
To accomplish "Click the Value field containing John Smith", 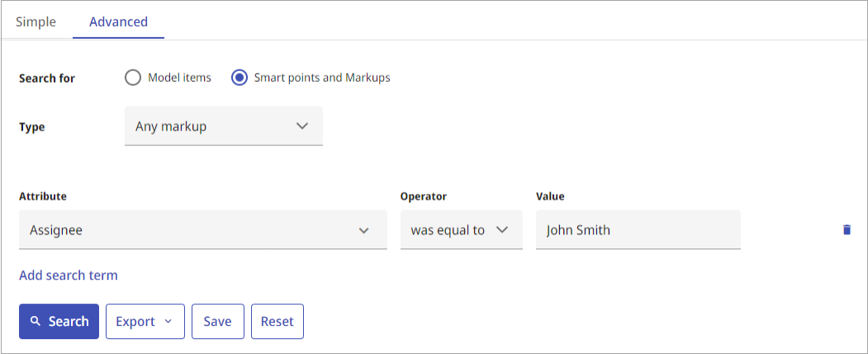I will coord(638,229).
